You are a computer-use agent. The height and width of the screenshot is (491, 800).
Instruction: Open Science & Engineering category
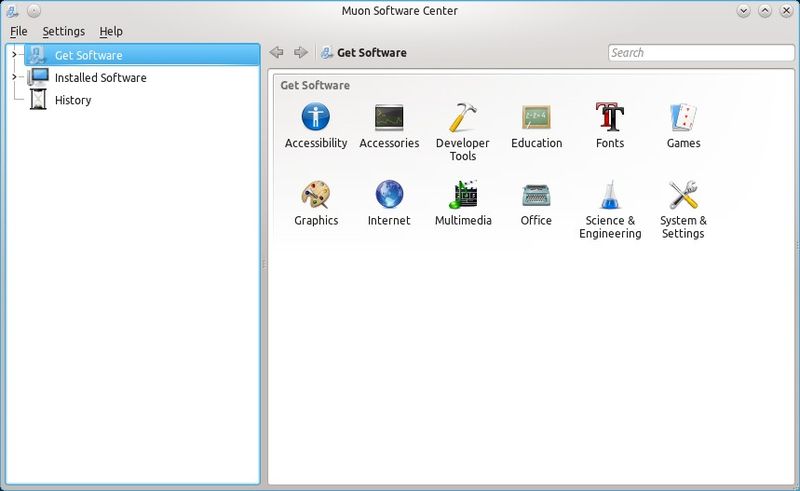tap(610, 196)
